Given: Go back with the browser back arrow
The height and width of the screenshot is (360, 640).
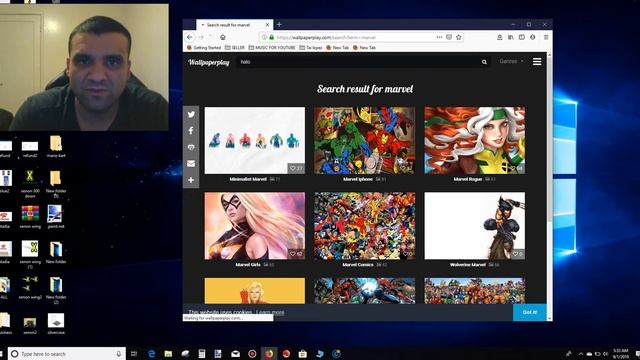Looking at the screenshot, I should tap(189, 37).
